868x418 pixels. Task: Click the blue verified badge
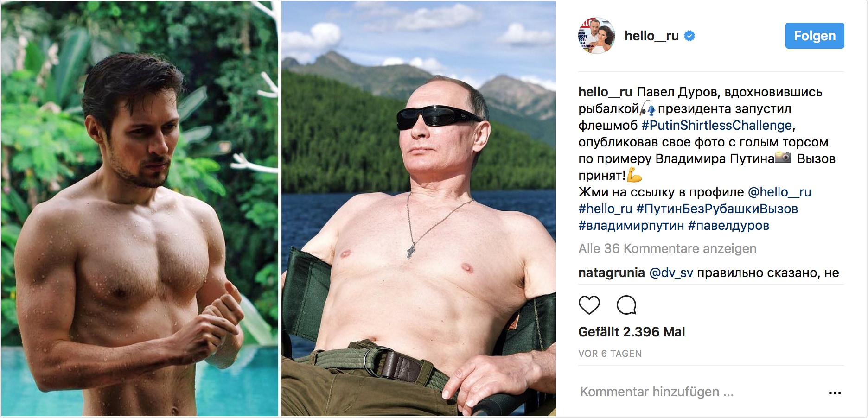689,36
